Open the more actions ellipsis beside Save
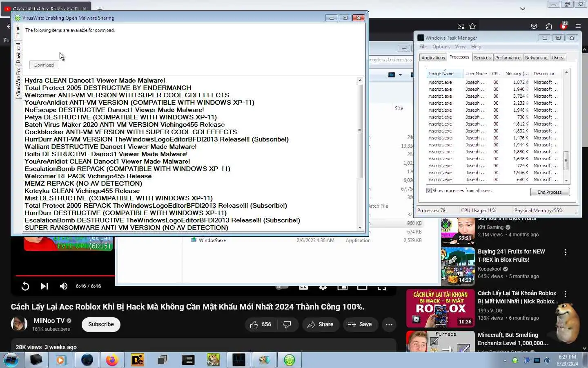 coord(389,325)
